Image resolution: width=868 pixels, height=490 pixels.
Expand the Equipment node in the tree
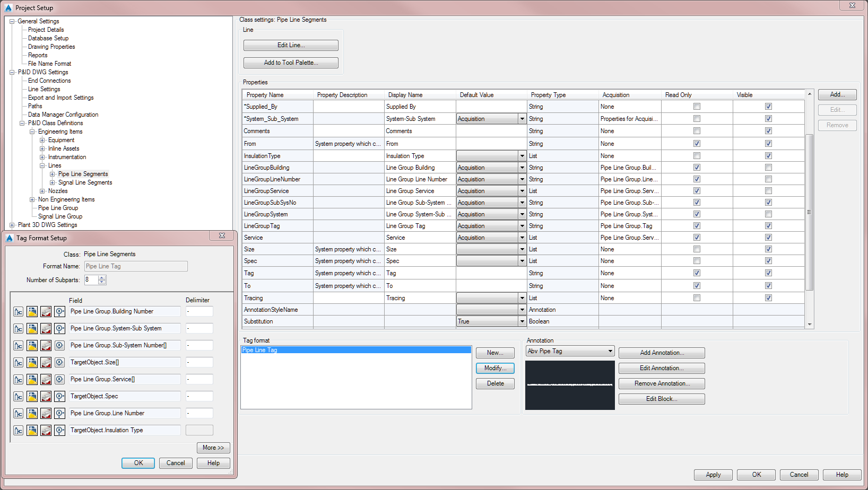[x=42, y=139]
